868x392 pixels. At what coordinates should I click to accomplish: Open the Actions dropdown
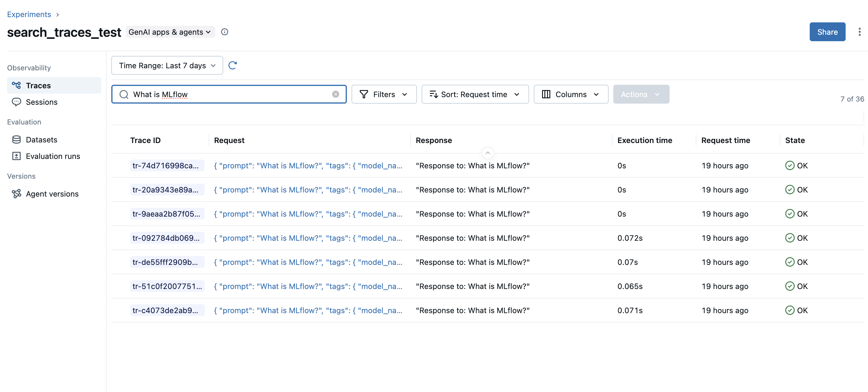[x=641, y=94]
